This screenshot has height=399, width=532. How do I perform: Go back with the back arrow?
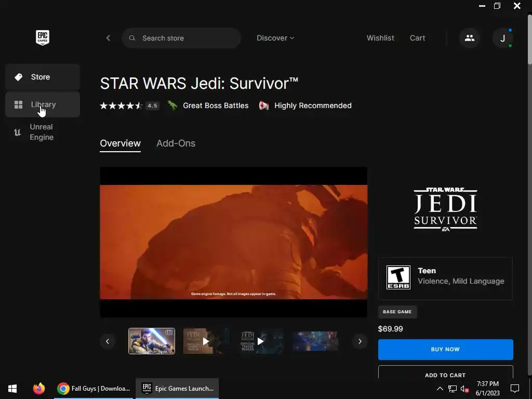point(108,38)
